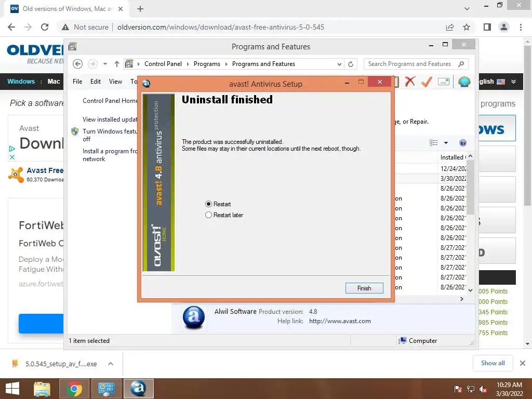Switch to Control Panel taskbar button

point(106,389)
